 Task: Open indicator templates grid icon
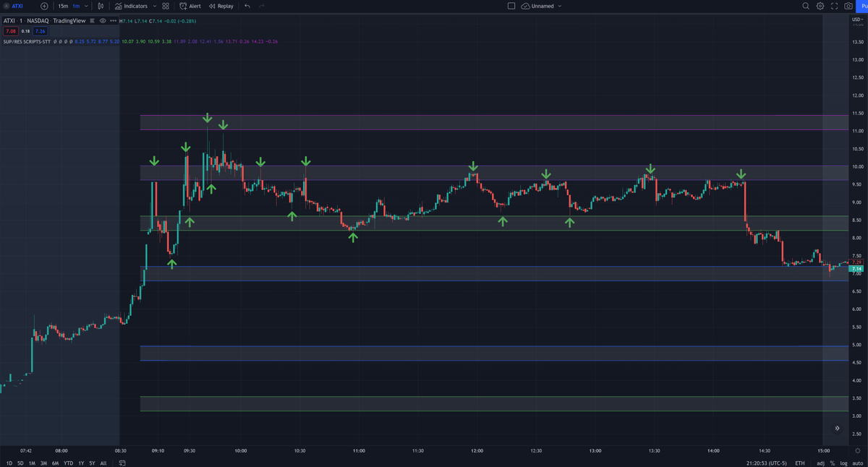[x=166, y=6]
